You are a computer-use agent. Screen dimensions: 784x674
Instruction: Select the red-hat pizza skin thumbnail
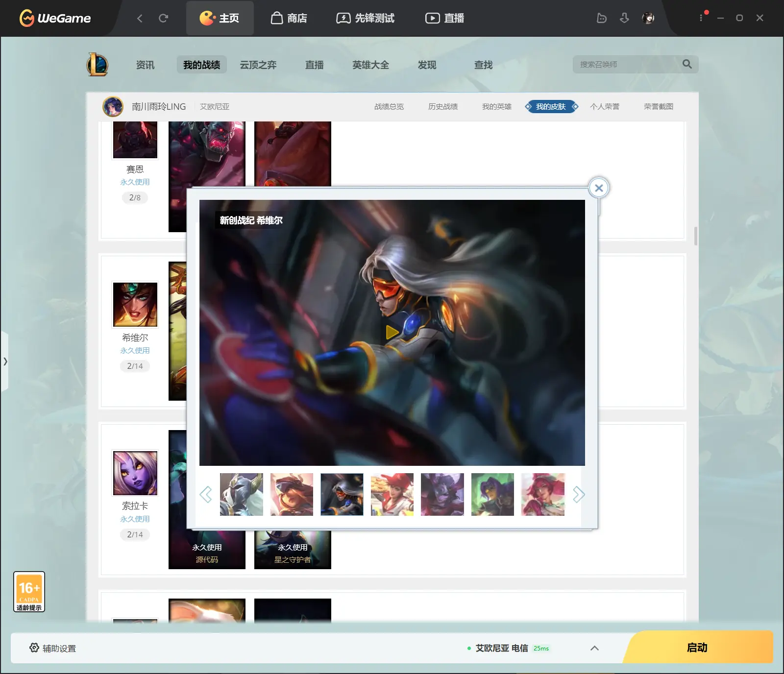pos(392,494)
